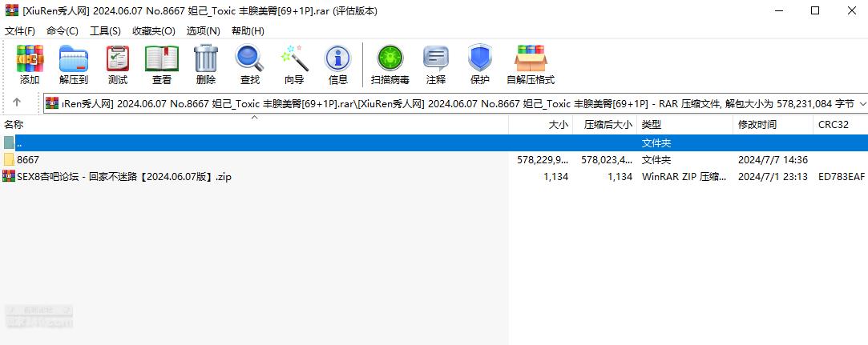The image size is (868, 345).
Task: Click the WinRAR ZIP 压缩 type cell
Action: (684, 176)
